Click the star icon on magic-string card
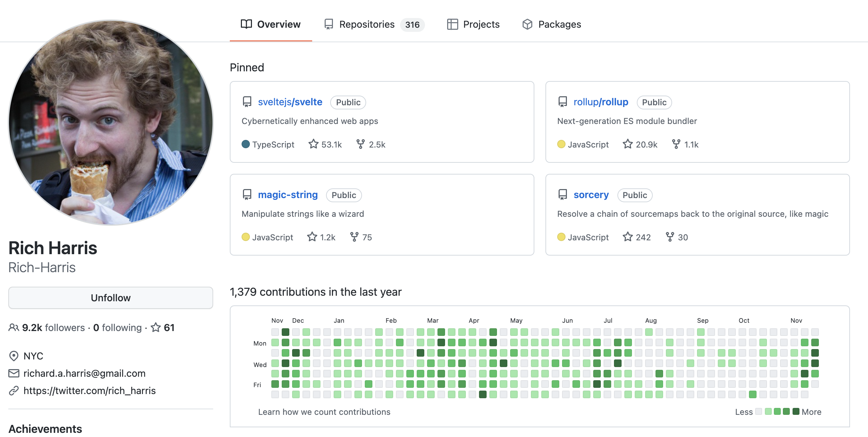Screen dimensions: 868x437 312,237
